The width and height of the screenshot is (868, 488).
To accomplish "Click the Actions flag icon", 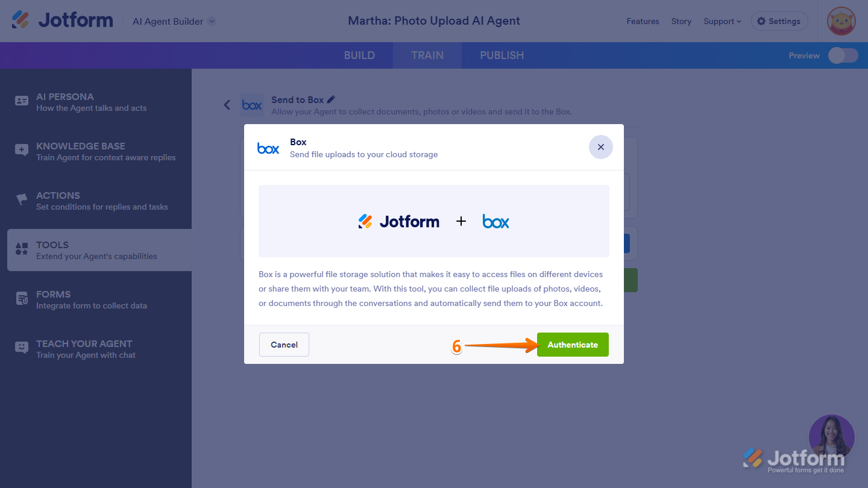I will 22,199.
